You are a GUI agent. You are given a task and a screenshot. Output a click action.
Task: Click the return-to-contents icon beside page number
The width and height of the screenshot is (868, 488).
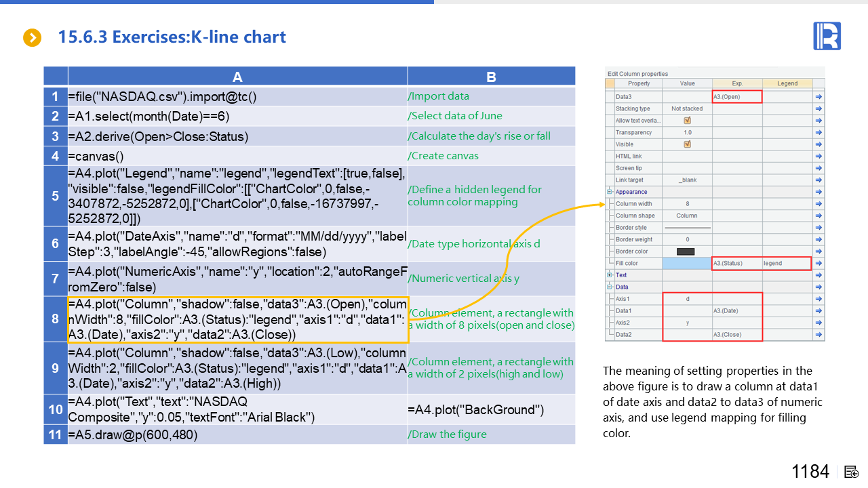tap(852, 471)
